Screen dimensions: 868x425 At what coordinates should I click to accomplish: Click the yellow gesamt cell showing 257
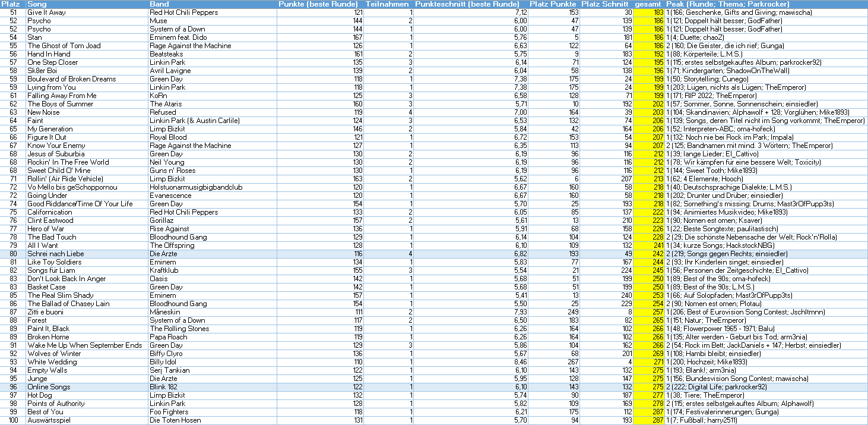pyautogui.click(x=648, y=312)
